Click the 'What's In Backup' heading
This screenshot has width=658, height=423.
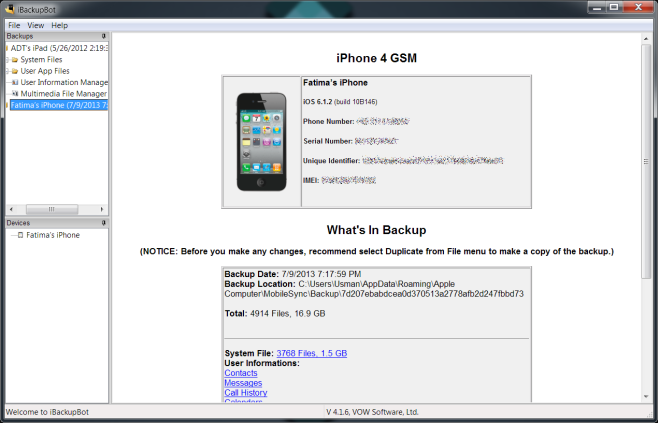click(x=376, y=230)
